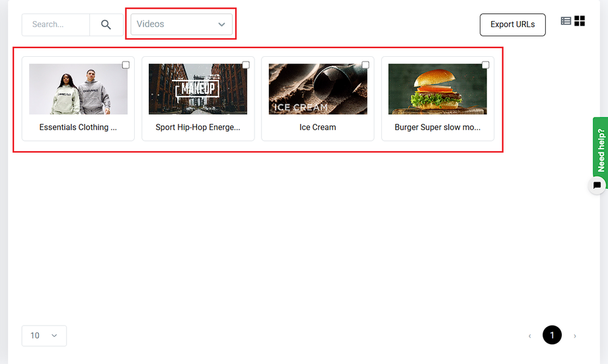The height and width of the screenshot is (364, 608).
Task: Open the Burger video thumbnail
Action: [x=437, y=89]
